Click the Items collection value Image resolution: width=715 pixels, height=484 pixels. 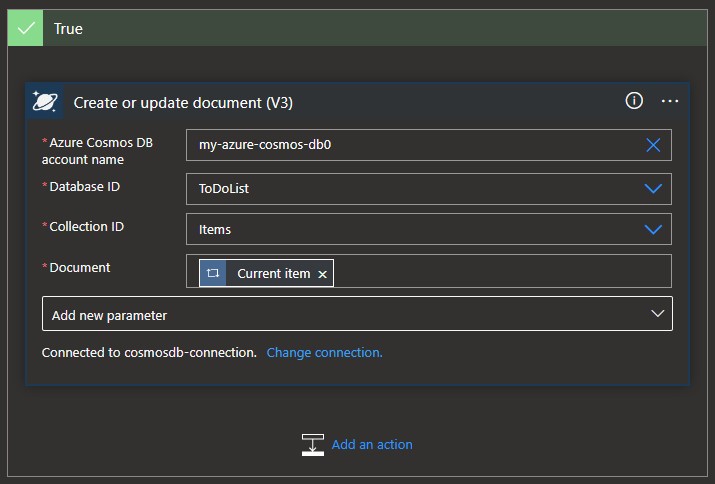click(x=215, y=230)
